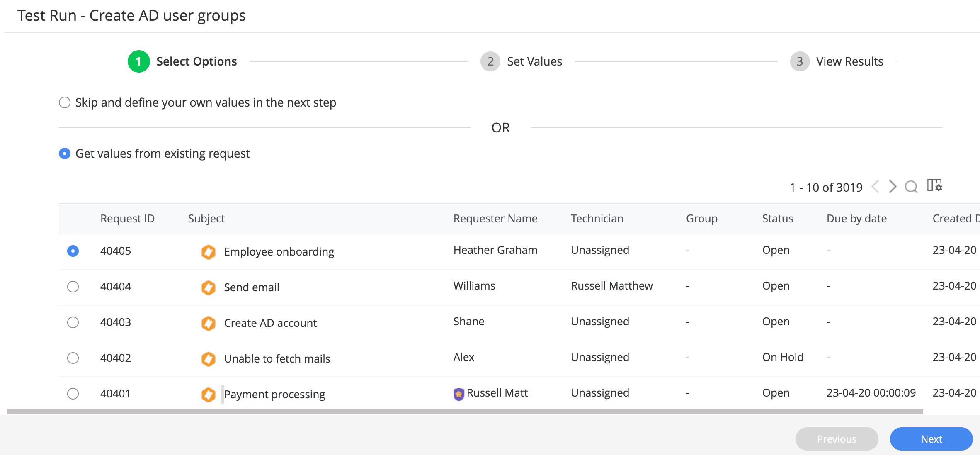Click request icon beside Create AD account

208,323
